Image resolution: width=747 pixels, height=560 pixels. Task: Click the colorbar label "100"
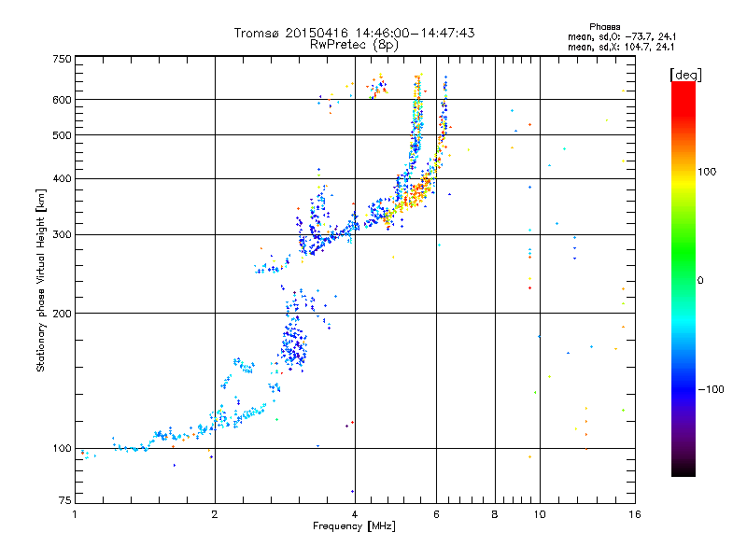pos(707,172)
